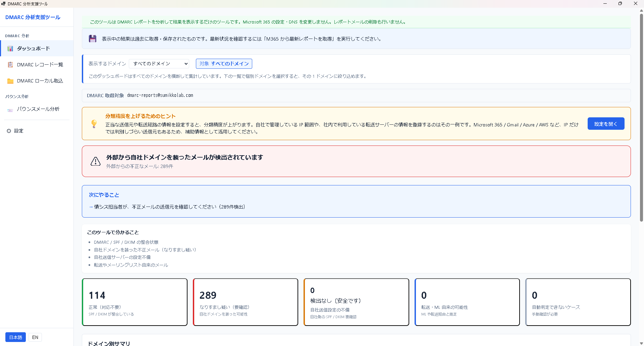
Task: Open DMARC ローカル取込 page
Action: (37, 81)
